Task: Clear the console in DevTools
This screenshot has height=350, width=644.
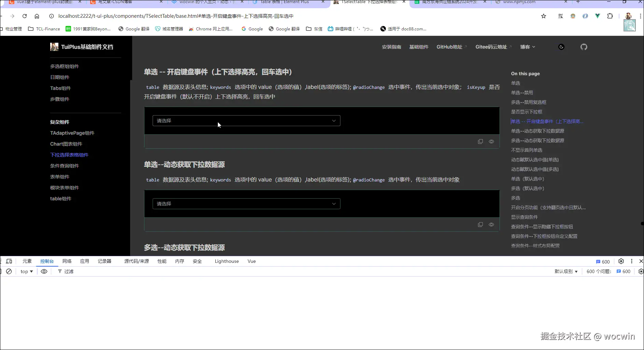Action: click(9, 271)
